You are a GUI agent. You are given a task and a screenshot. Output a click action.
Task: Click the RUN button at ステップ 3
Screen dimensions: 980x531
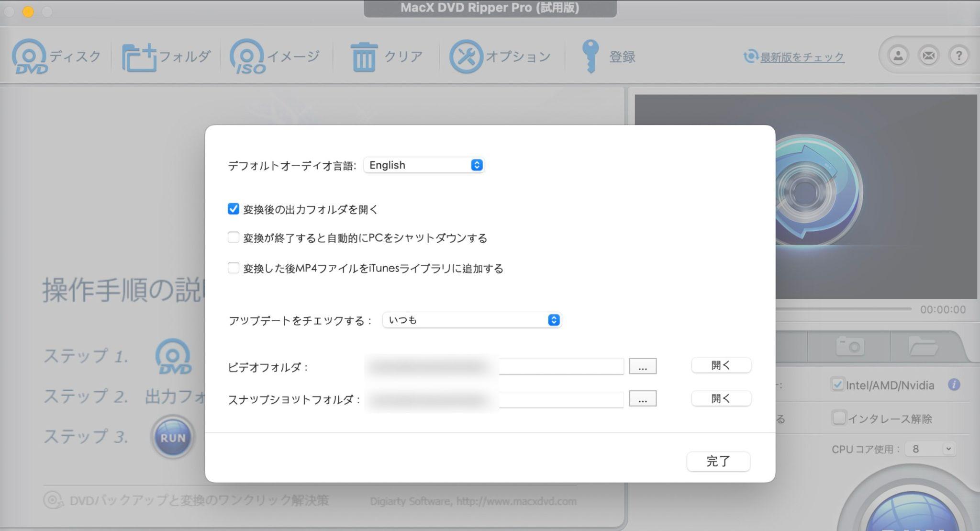click(173, 437)
